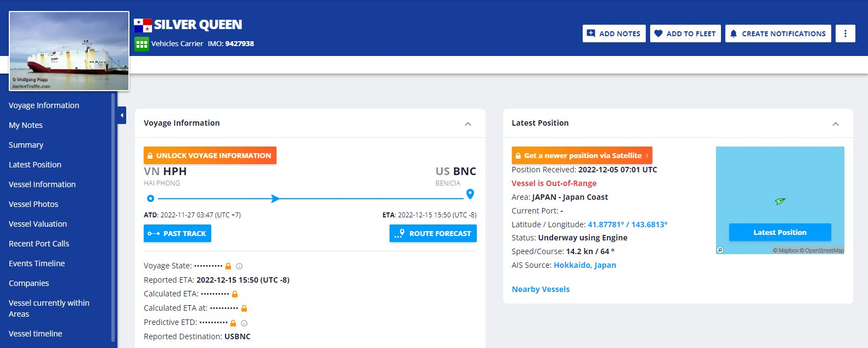Go to Vessel Photos in sidebar
Screen dimensions: 868x348
tap(33, 204)
